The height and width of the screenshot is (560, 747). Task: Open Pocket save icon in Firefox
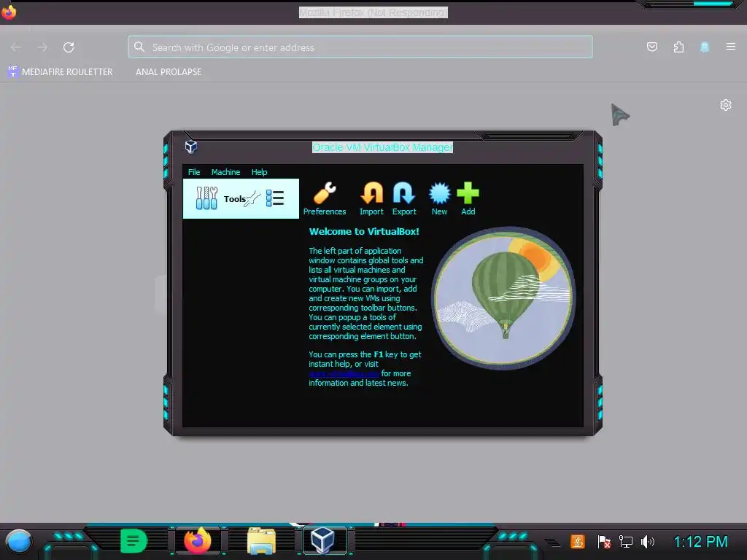[x=652, y=47]
